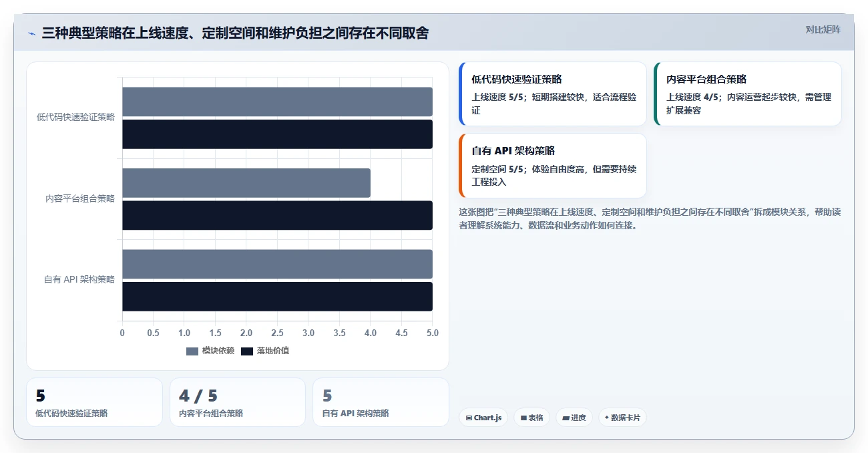Image resolution: width=868 pixels, height=453 pixels.
Task: Click the 2.5 tick on the x-axis
Action: point(277,333)
